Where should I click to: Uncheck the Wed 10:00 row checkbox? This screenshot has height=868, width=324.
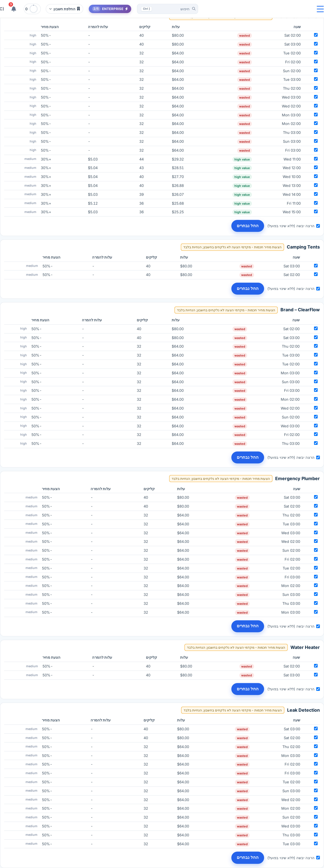[316, 176]
